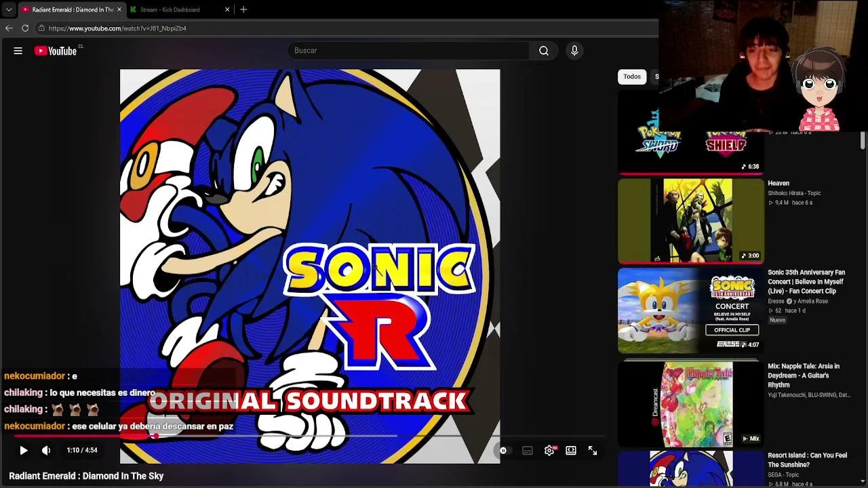Screen dimensions: 868x488
Task: Open 'Resort Island : Can You Feel The Sunshine?' title
Action: [807, 460]
